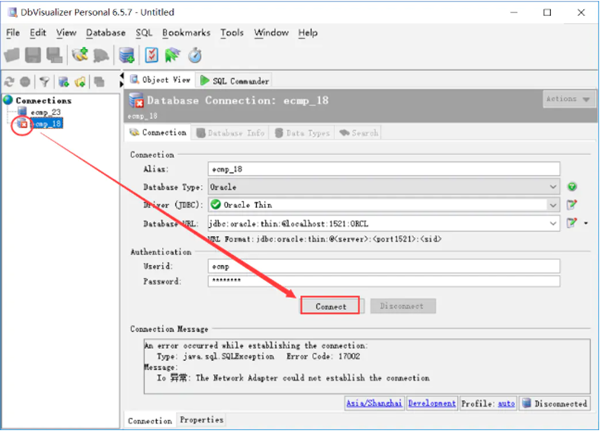Screen dimensions: 600x431
Task: Click the Asia/Shanghai timezone link
Action: point(373,403)
